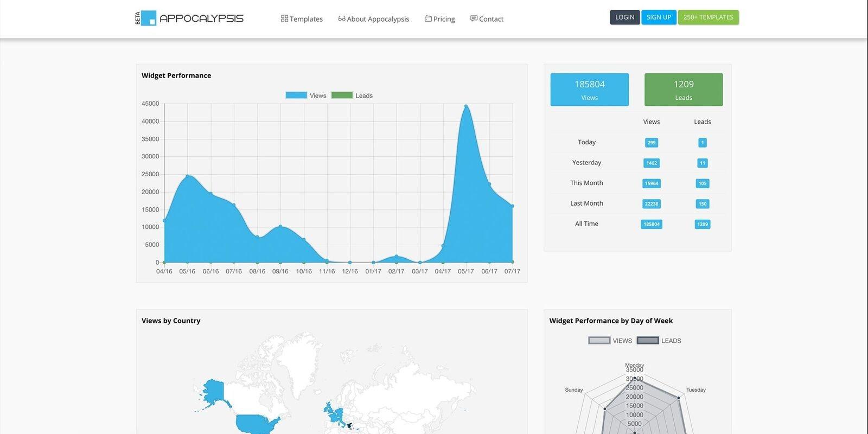The image size is (868, 434).
Task: Click the SIGN UP button
Action: coord(659,17)
